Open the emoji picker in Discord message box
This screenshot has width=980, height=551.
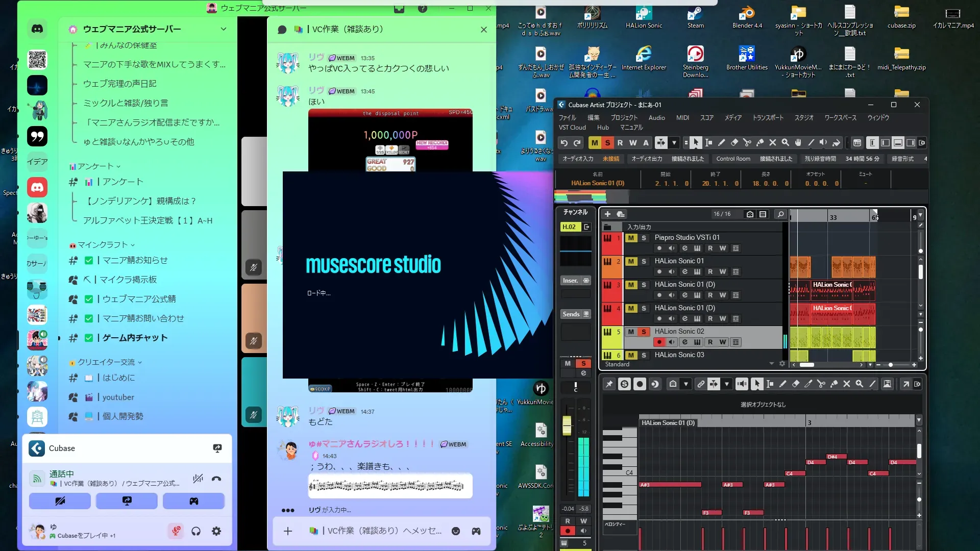pyautogui.click(x=456, y=531)
